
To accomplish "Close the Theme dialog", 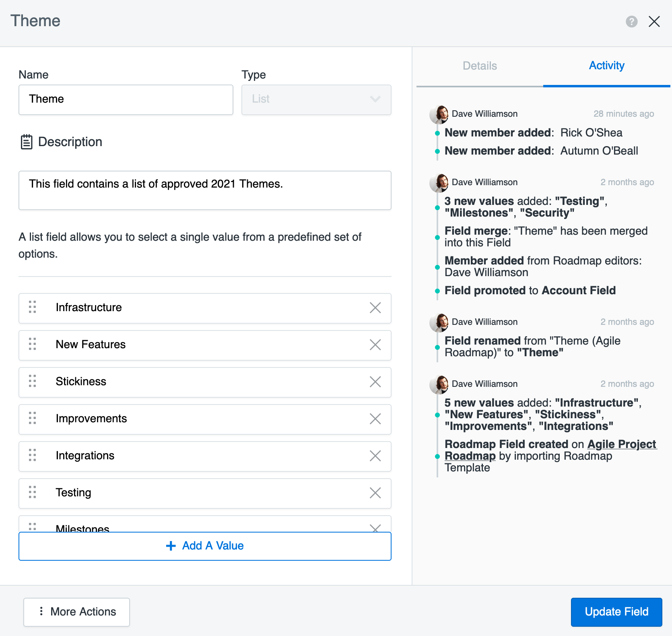I will point(654,21).
